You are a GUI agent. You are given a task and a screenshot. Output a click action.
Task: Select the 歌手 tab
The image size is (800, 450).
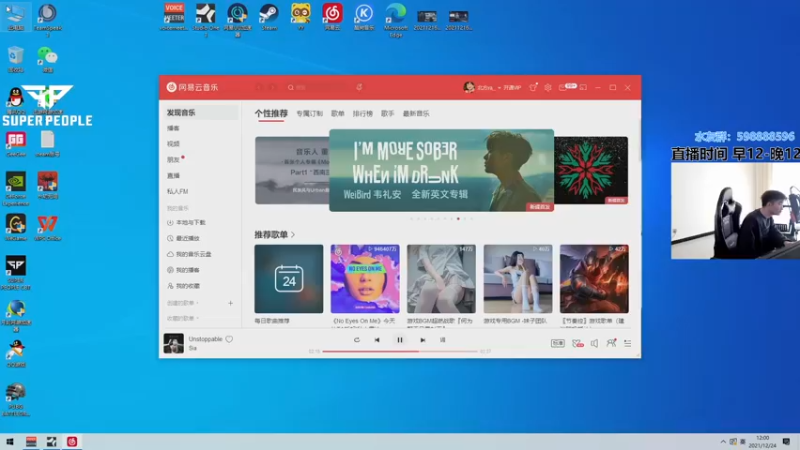tap(388, 113)
